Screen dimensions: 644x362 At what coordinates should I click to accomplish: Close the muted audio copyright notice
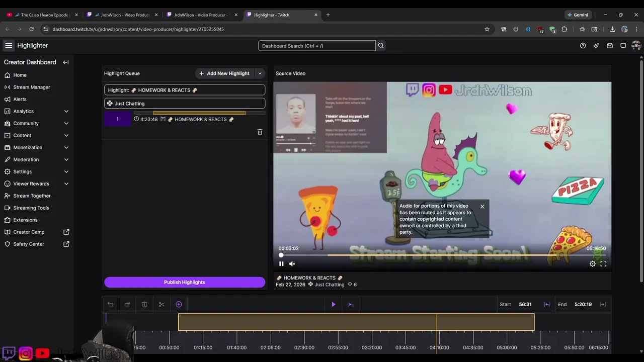[x=482, y=206]
